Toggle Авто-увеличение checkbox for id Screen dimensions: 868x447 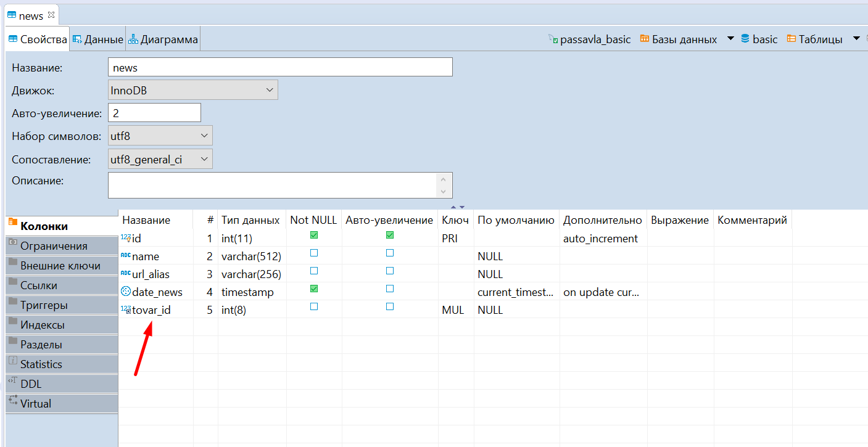tap(390, 235)
